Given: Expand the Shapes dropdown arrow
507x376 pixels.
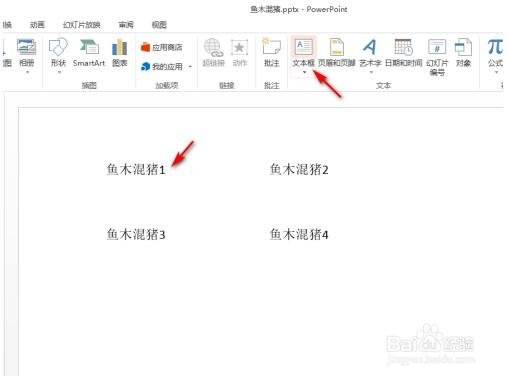Looking at the screenshot, I should (59, 72).
